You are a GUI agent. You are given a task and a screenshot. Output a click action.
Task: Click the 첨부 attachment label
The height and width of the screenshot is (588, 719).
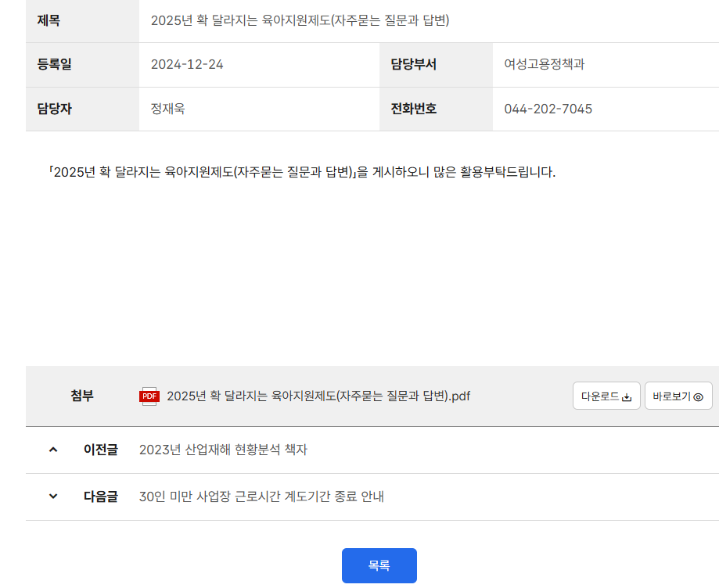[82, 396]
